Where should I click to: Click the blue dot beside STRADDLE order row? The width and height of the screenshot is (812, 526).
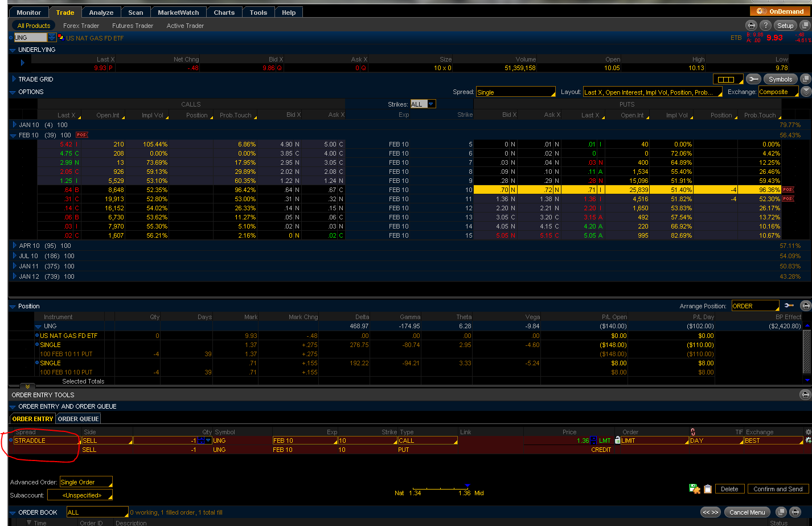point(11,441)
